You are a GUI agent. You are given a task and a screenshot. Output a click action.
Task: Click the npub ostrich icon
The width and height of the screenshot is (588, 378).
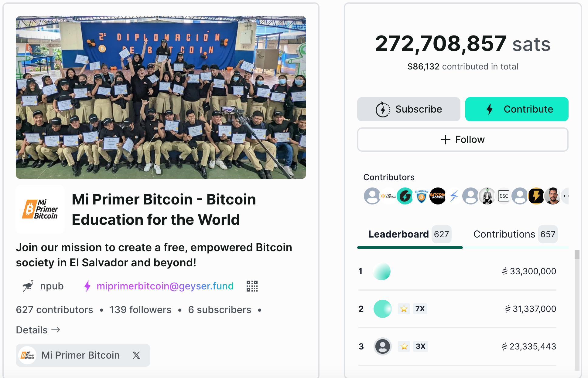(x=28, y=286)
